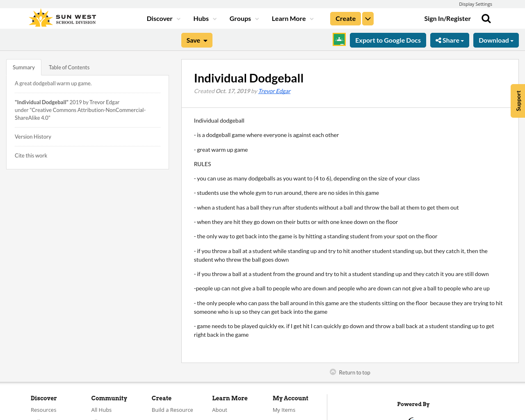This screenshot has width=525, height=420.
Task: Open the Learn More menu
Action: [292, 18]
